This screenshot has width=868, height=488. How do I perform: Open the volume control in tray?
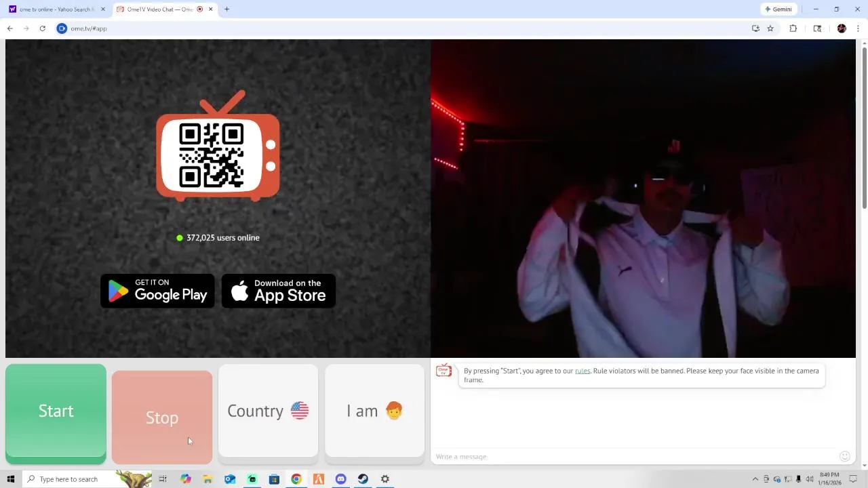[810, 479]
